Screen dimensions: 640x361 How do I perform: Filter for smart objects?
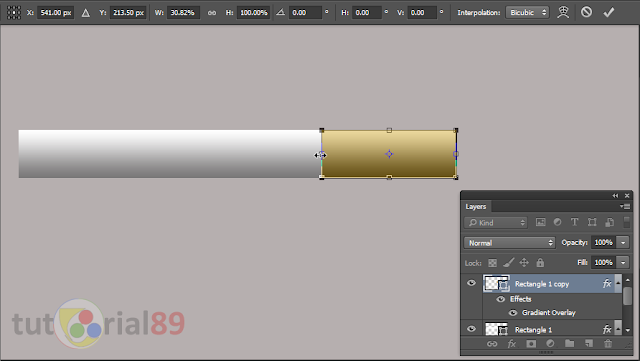(609, 222)
